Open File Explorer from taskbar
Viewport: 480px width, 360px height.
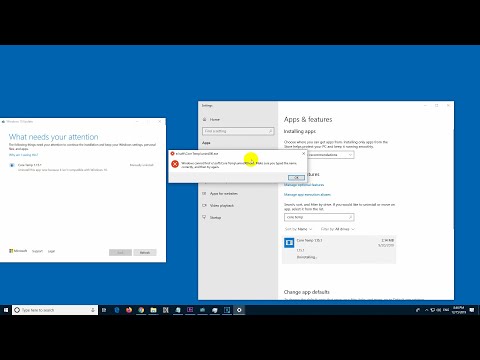(153, 310)
